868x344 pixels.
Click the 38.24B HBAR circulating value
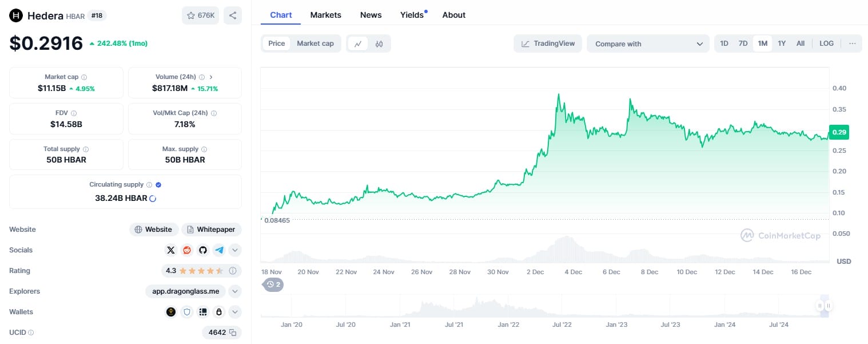pyautogui.click(x=121, y=198)
